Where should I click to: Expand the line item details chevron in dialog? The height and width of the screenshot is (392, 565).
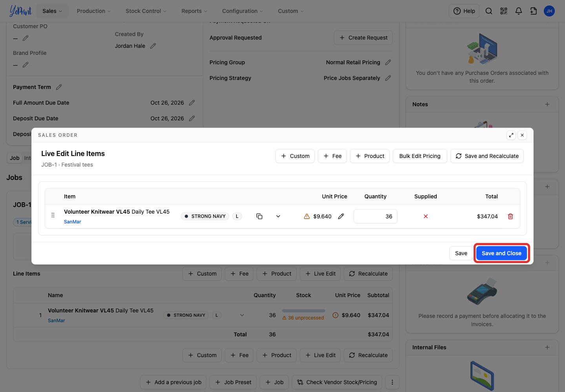point(278,216)
